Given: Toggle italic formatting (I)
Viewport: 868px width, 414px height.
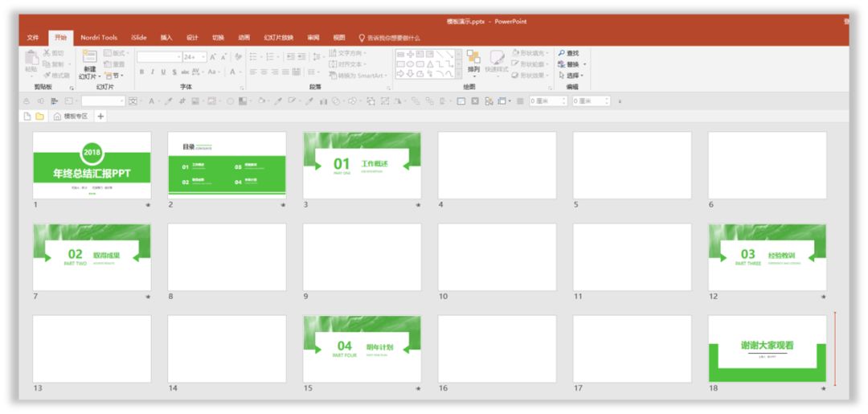Looking at the screenshot, I should 152,72.
